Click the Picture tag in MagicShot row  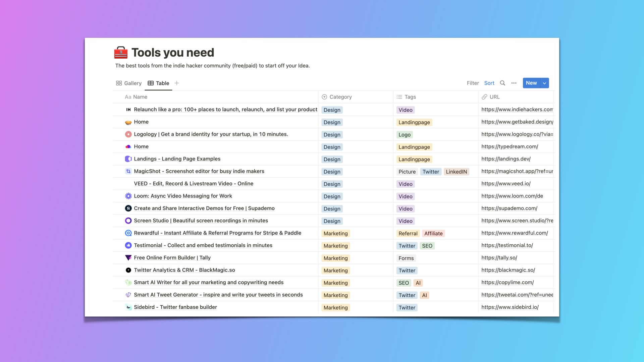407,172
